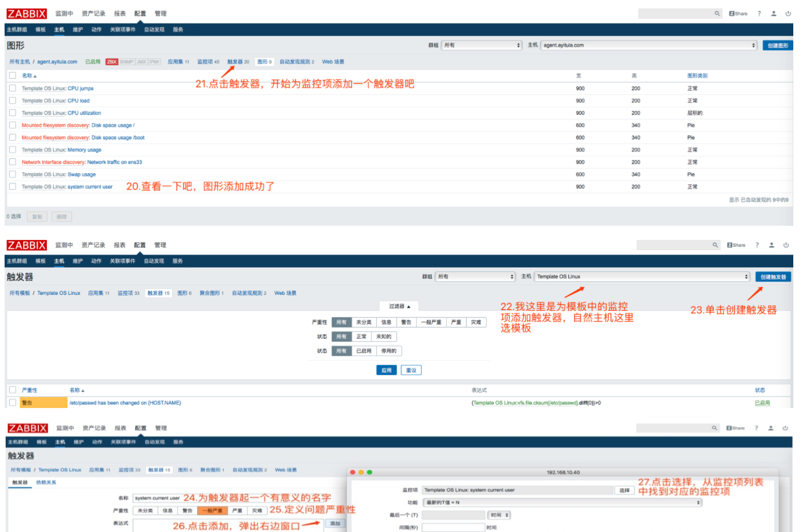This screenshot has height=532, width=803.
Task: Filter triggers by 停用的 status
Action: pyautogui.click(x=389, y=351)
